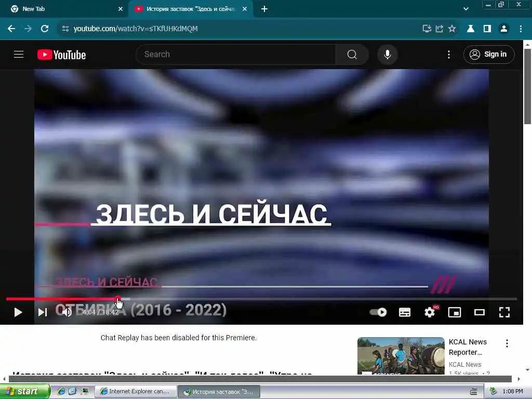
Task: Open the KCAL News video thumbnail
Action: click(401, 356)
